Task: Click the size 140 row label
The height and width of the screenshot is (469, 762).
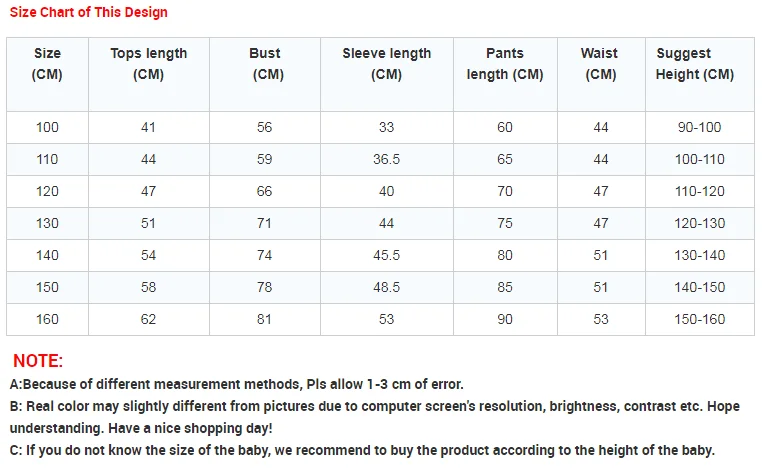Action: point(47,255)
